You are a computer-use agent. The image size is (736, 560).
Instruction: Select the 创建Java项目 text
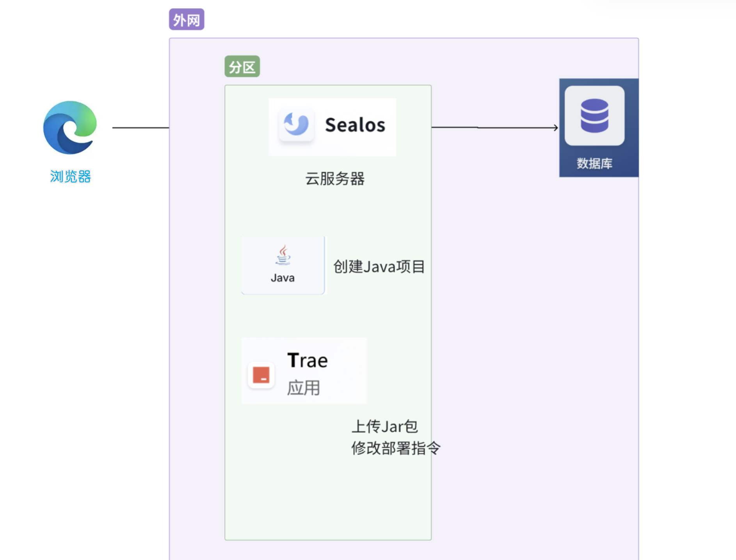[379, 267]
